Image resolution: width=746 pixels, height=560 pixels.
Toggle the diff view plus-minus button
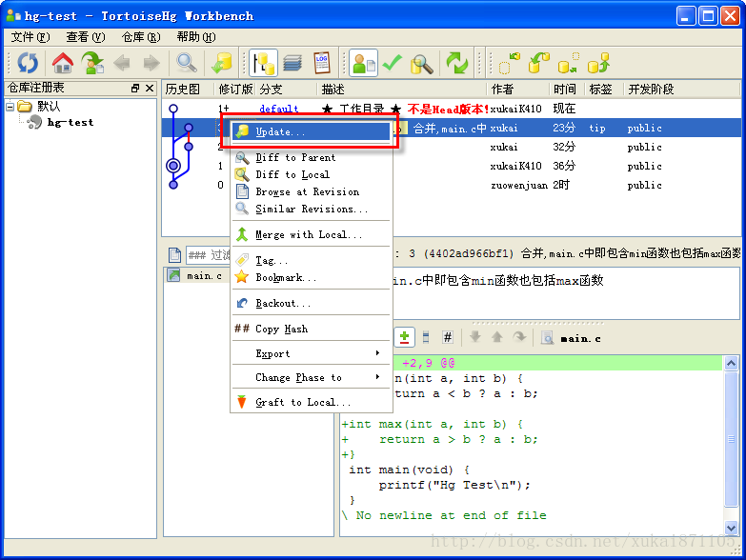tap(404, 337)
